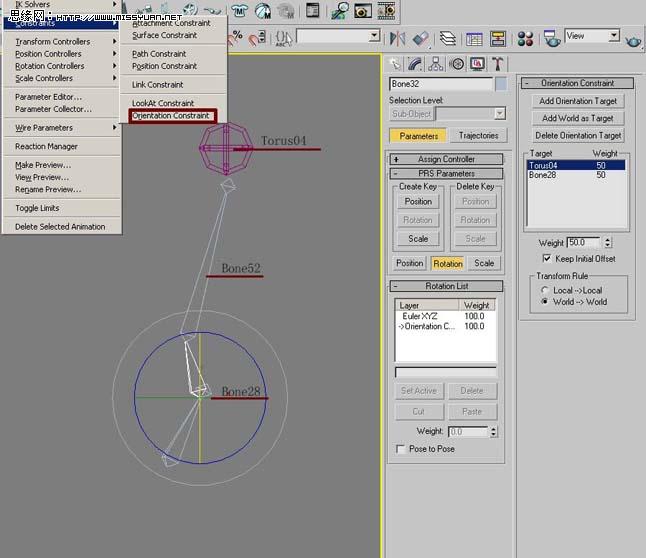This screenshot has width=646, height=558.
Task: Select Euler XYZ layer in Rotation List
Action: pos(445,316)
